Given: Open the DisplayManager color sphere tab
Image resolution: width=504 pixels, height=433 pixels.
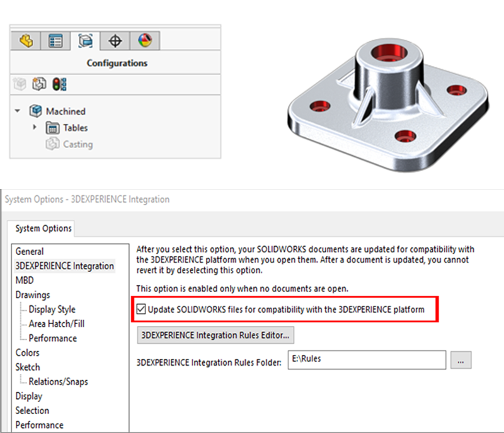Looking at the screenshot, I should pyautogui.click(x=145, y=41).
